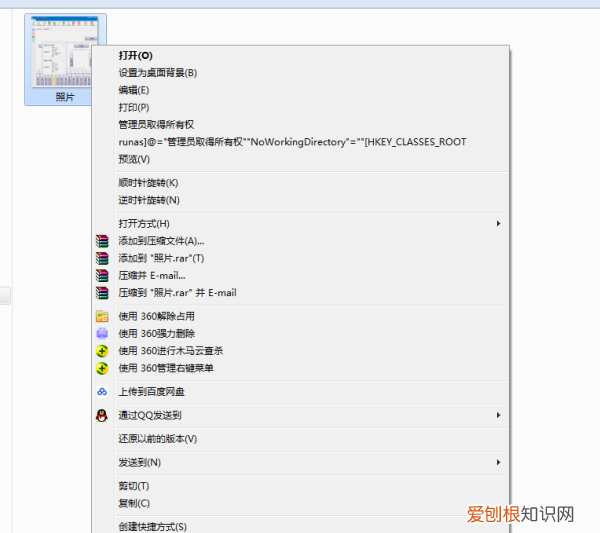Expand arrow of 发送到(N)

point(498,462)
